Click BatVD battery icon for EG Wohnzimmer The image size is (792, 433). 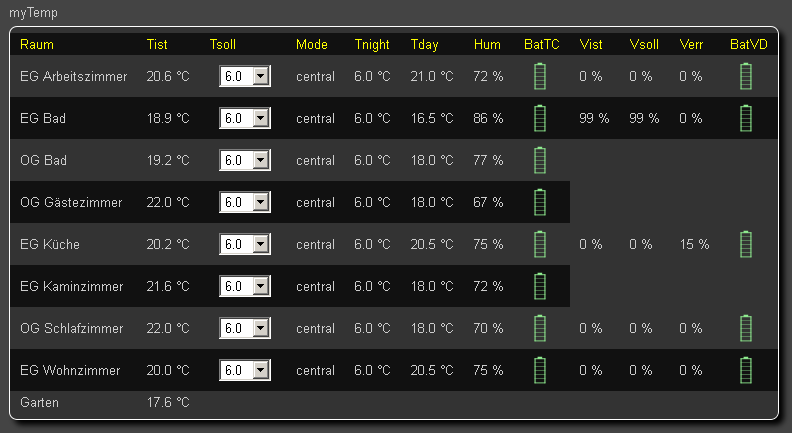click(746, 370)
